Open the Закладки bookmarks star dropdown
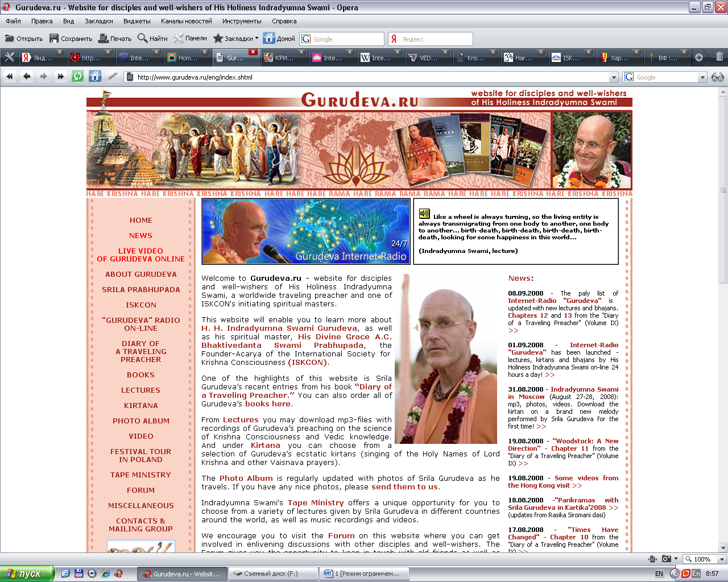This screenshot has width=728, height=582. click(x=235, y=39)
